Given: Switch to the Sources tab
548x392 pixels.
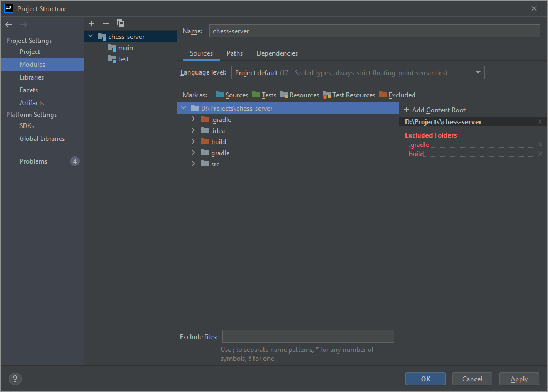Looking at the screenshot, I should click(x=201, y=53).
